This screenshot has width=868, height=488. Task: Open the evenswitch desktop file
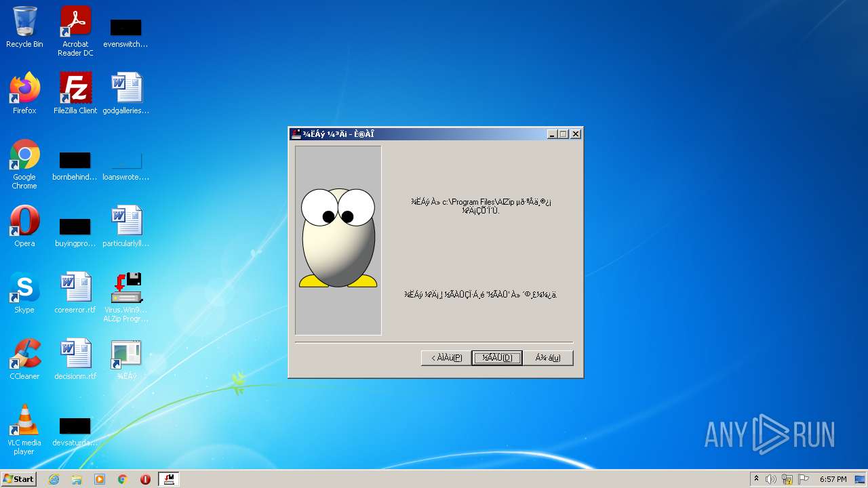(x=125, y=33)
